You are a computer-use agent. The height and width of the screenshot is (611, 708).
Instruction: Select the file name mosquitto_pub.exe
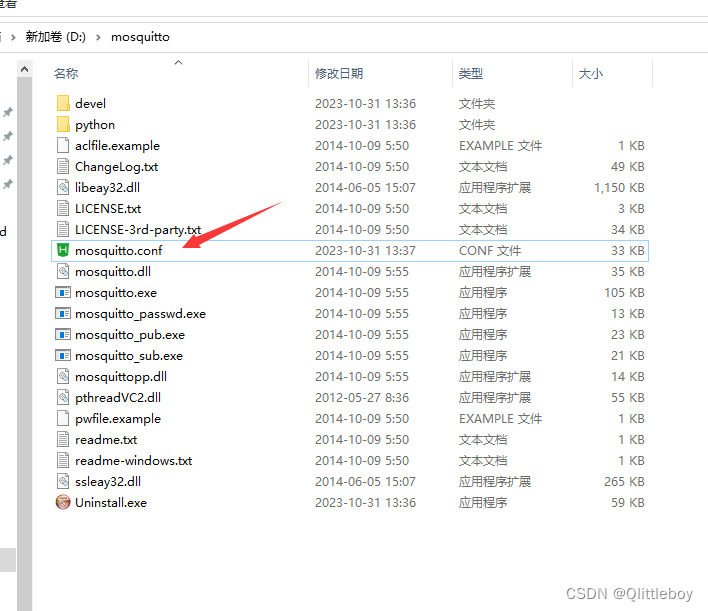point(130,335)
